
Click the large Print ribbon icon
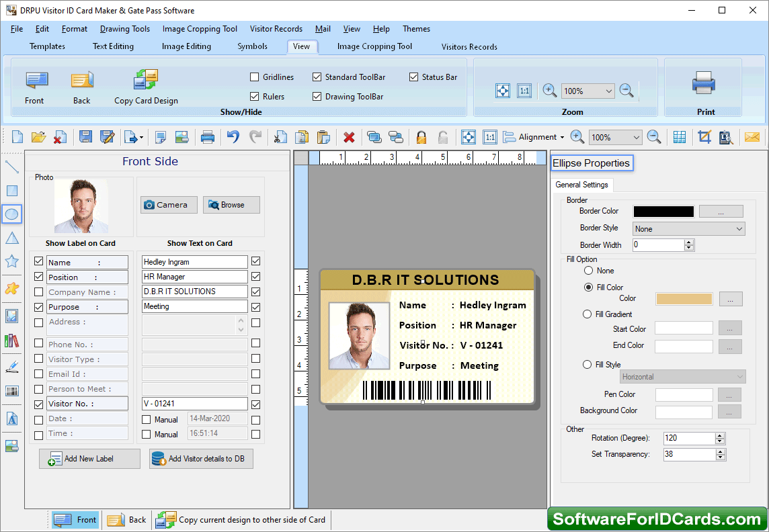(704, 82)
